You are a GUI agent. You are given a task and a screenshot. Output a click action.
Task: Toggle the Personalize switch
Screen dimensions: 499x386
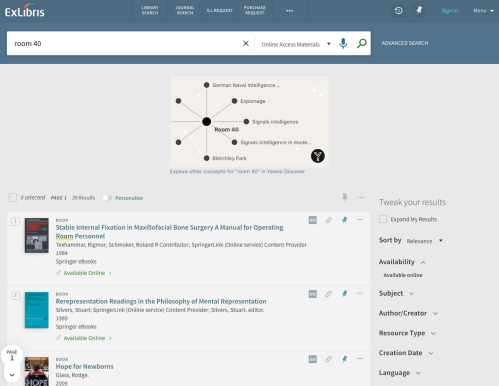[x=107, y=198]
